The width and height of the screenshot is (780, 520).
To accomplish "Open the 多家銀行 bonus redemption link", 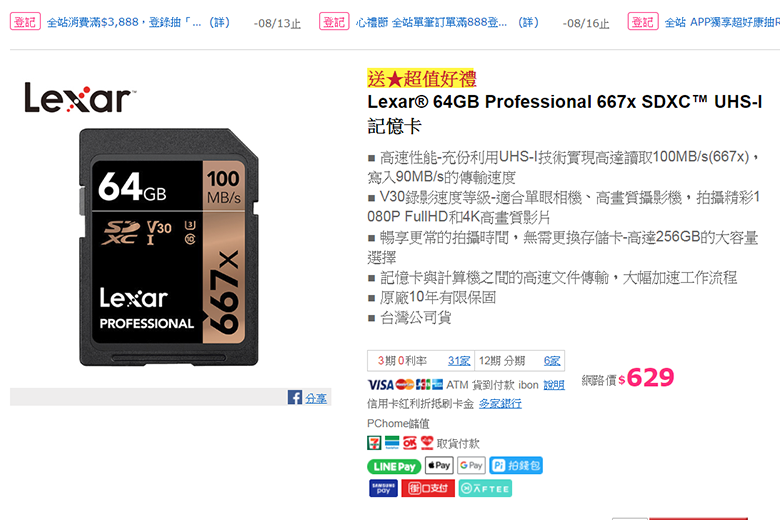I will pos(500,404).
